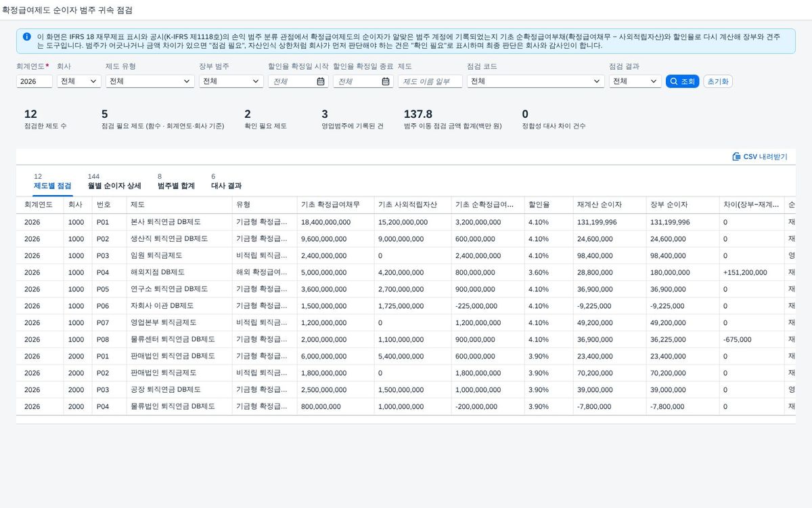812x508 pixels.
Task: Open calendar picker for 할인율 확정일 종료
Action: pyautogui.click(x=386, y=81)
